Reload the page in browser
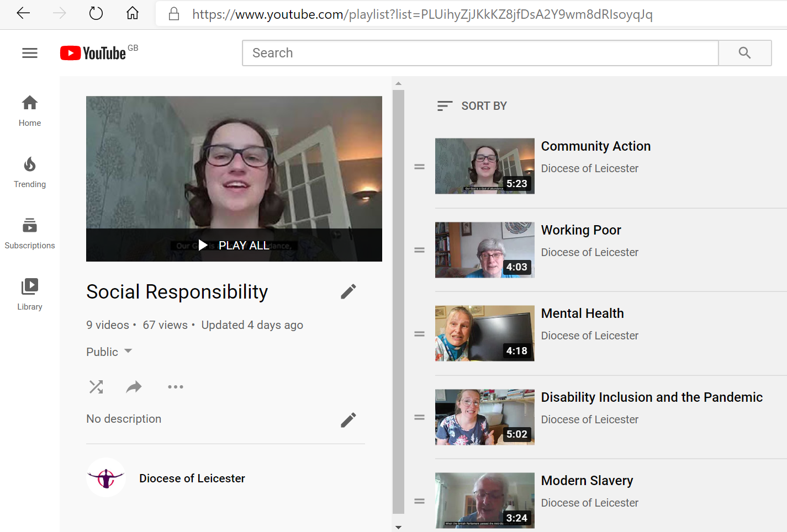Viewport: 787px width, 532px height. tap(96, 13)
